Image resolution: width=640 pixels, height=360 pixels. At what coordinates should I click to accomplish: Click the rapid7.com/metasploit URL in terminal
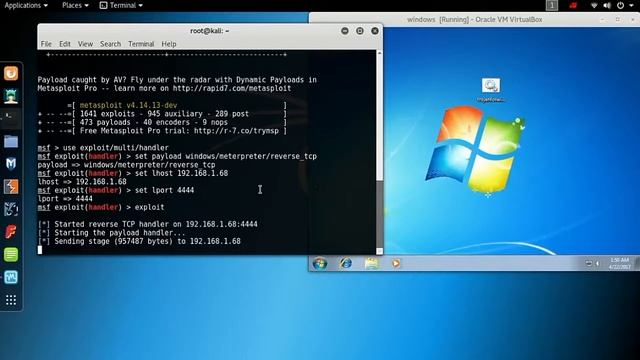(x=232, y=88)
